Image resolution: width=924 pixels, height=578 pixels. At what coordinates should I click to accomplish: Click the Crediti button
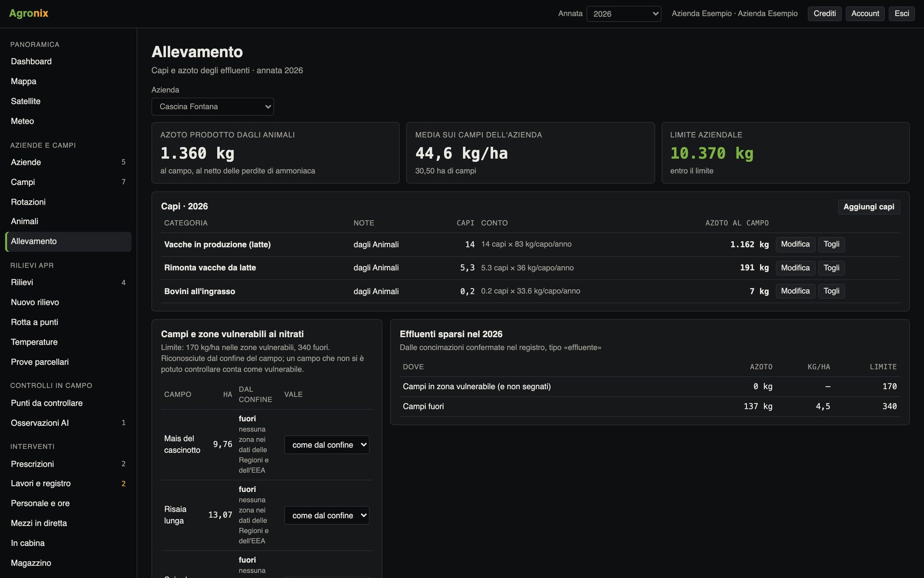824,13
